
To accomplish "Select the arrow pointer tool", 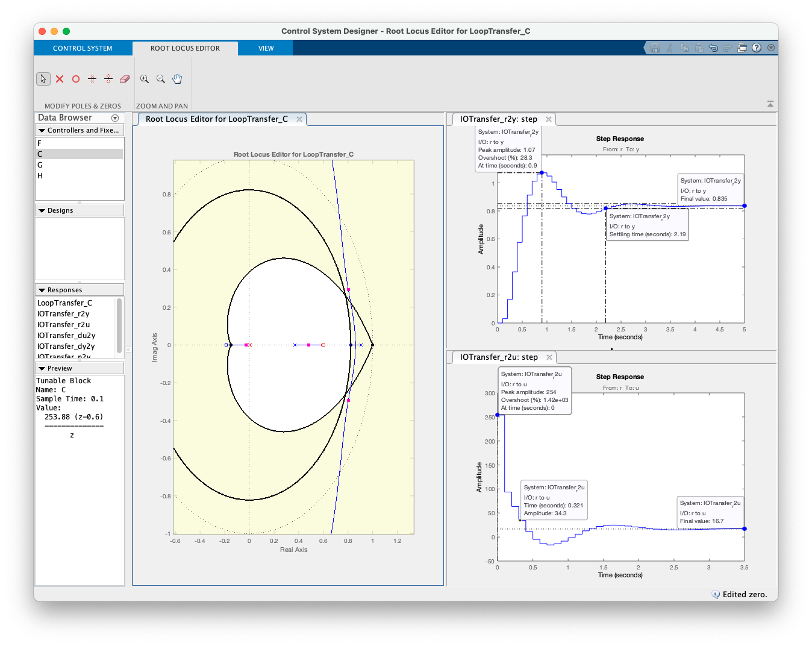I will 43,79.
